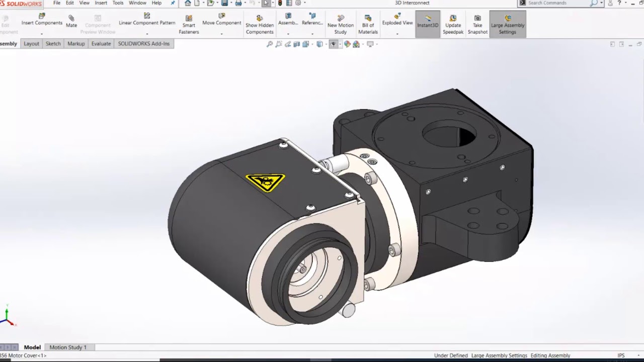644x362 pixels.
Task: Open the Section View tool
Action: point(297,44)
